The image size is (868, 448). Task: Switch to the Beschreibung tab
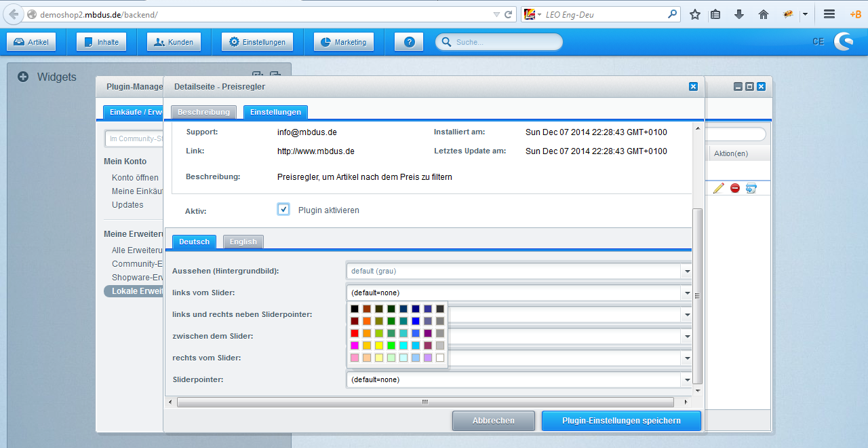point(204,112)
